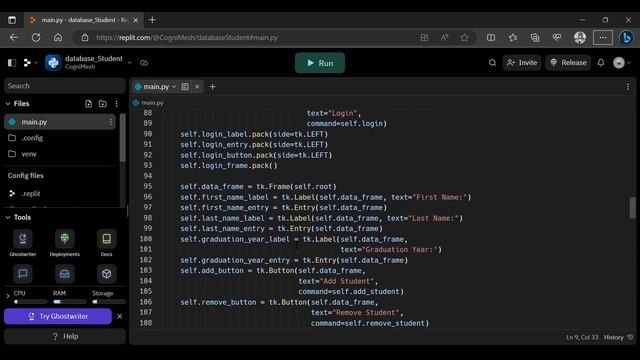Open the Bing sidebar icon
Viewport: 640px width, 360px height.
pyautogui.click(x=626, y=38)
